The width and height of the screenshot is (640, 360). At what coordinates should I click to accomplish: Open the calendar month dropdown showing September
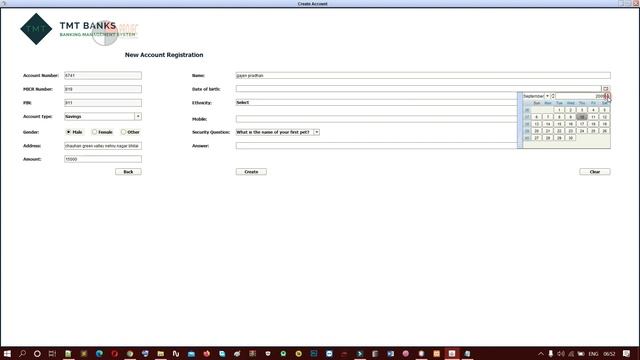[x=547, y=96]
